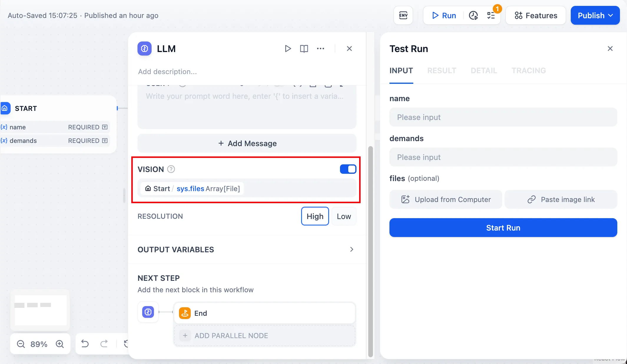Select High resolution option
The image size is (627, 364).
coord(315,216)
